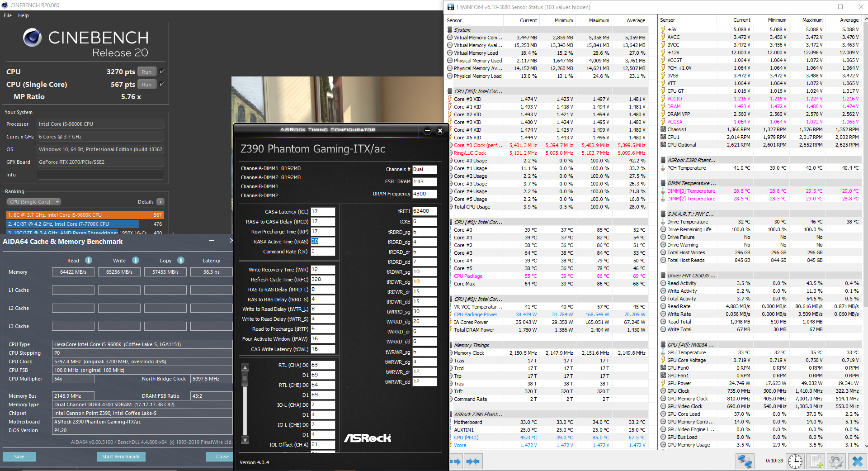Click the DRAM VPP voltage row label
Viewport: 868px width, 471px height.
[x=679, y=114]
